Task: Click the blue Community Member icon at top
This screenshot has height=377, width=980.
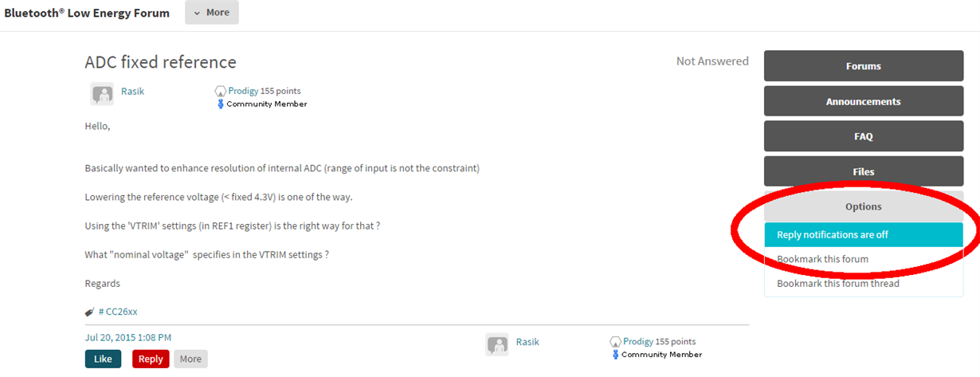Action: tap(221, 104)
